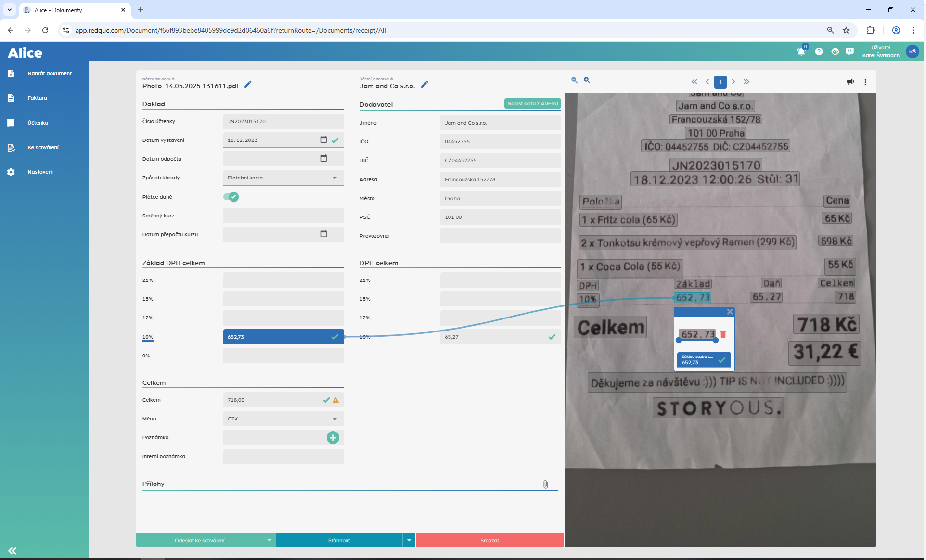The height and width of the screenshot is (560, 926).
Task: Click Odeslat ke schválení button
Action: tap(200, 540)
